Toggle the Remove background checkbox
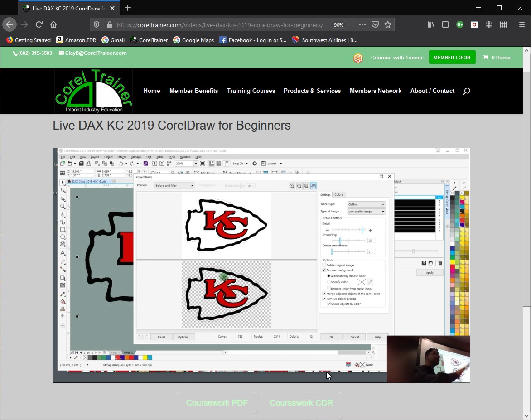Image resolution: width=531 pixels, height=420 pixels. click(324, 270)
